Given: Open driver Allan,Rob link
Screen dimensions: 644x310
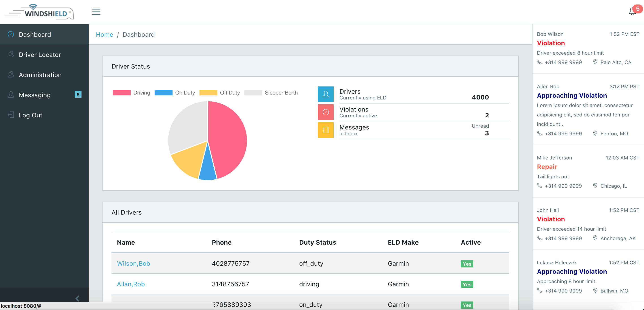Looking at the screenshot, I should (x=131, y=284).
